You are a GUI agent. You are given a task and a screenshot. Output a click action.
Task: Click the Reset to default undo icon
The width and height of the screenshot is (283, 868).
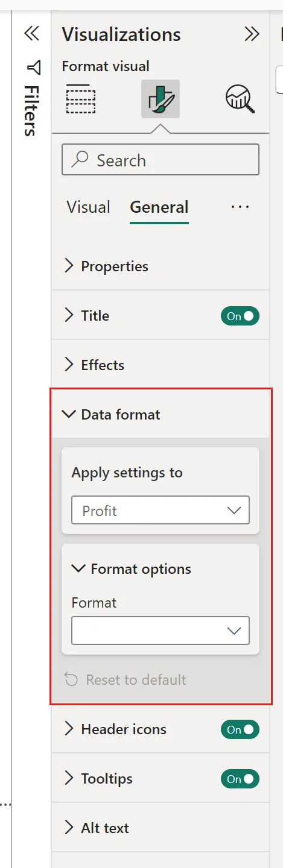pos(71,680)
